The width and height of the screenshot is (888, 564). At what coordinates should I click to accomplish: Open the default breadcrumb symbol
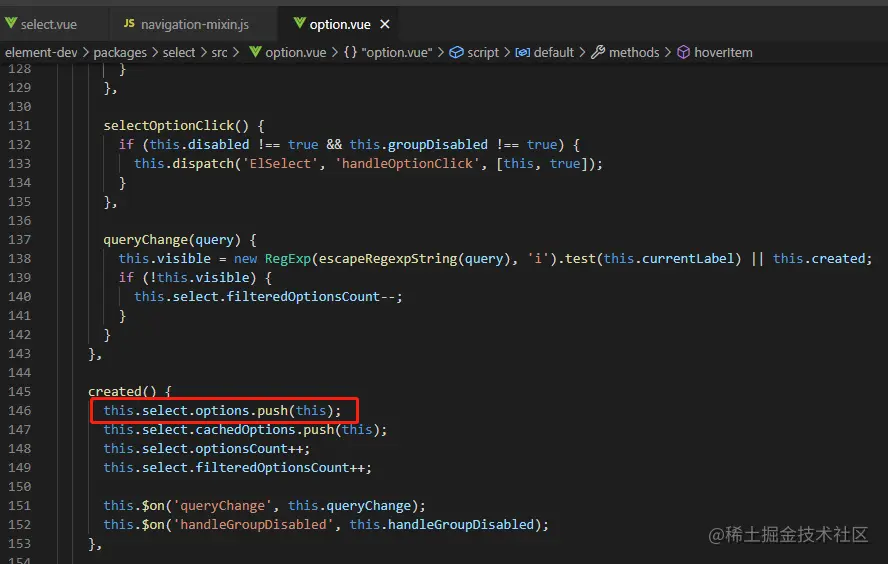(x=553, y=53)
